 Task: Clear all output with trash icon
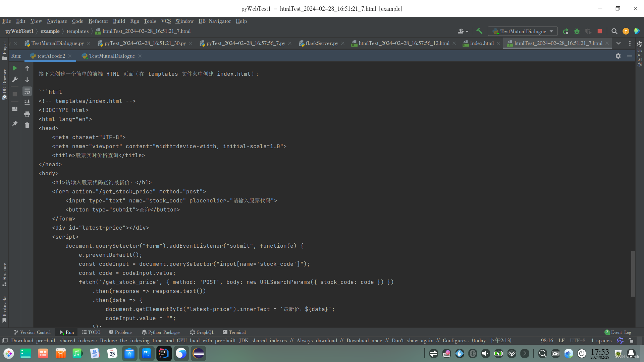27,125
